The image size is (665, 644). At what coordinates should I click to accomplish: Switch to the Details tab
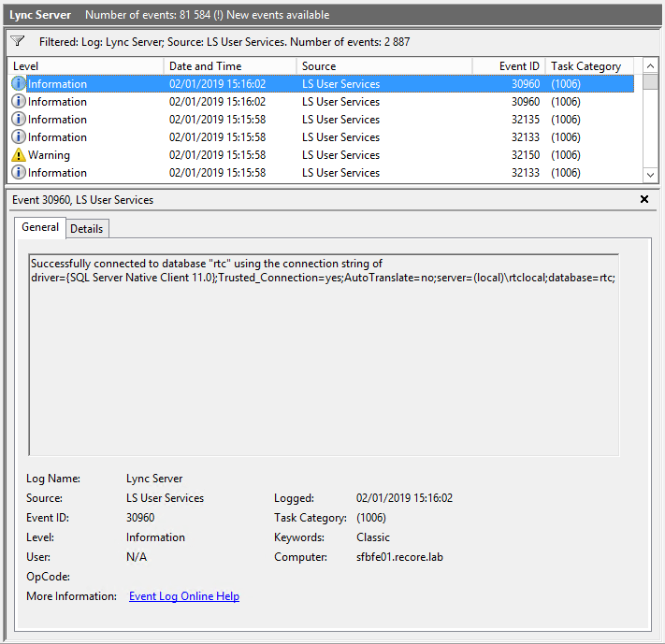pyautogui.click(x=87, y=228)
